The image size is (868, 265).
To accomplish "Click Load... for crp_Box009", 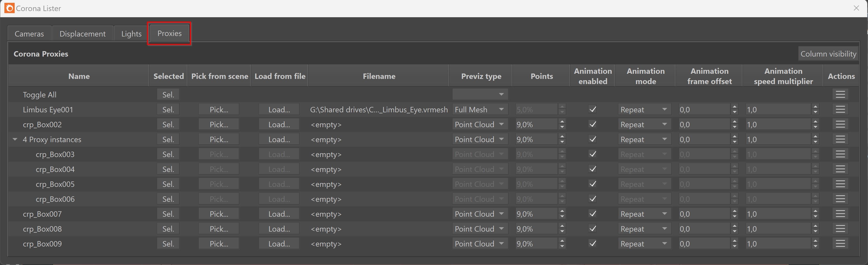I will (x=279, y=243).
